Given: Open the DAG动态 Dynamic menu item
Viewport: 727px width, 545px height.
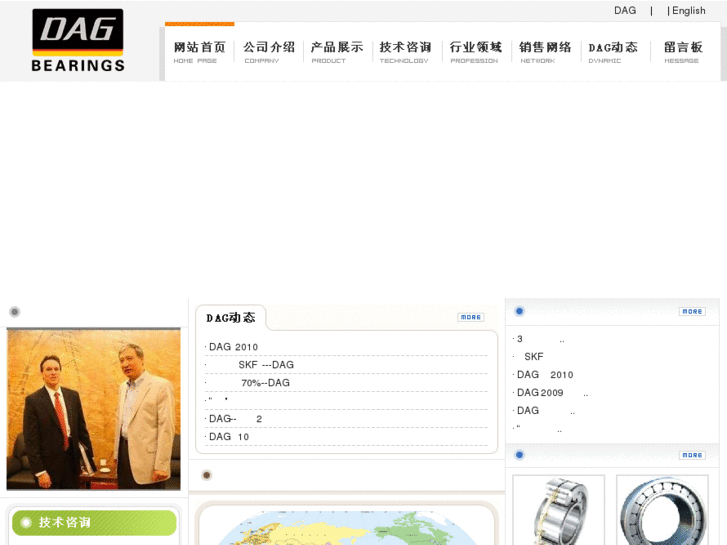Looking at the screenshot, I should click(x=613, y=52).
